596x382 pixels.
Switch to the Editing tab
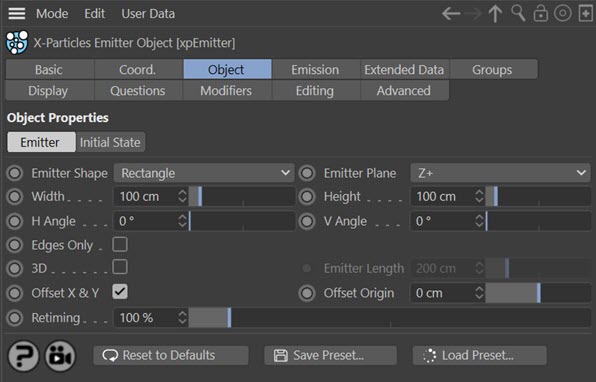click(316, 90)
